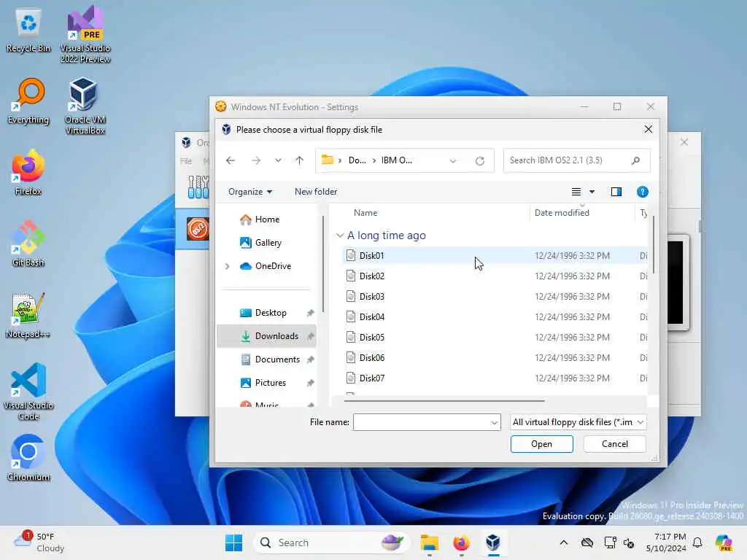747x560 pixels.
Task: Click the File name input box
Action: (421, 422)
